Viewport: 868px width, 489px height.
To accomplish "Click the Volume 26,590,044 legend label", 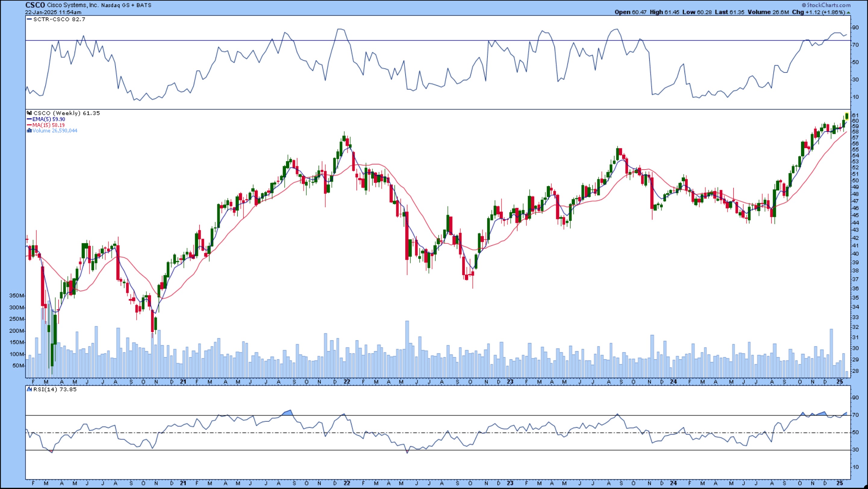I will (55, 131).
